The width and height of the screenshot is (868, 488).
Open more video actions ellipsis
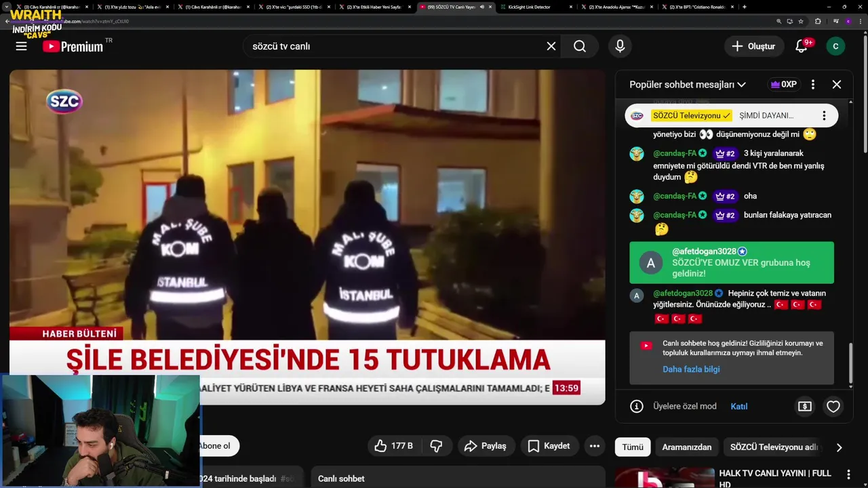pyautogui.click(x=595, y=446)
